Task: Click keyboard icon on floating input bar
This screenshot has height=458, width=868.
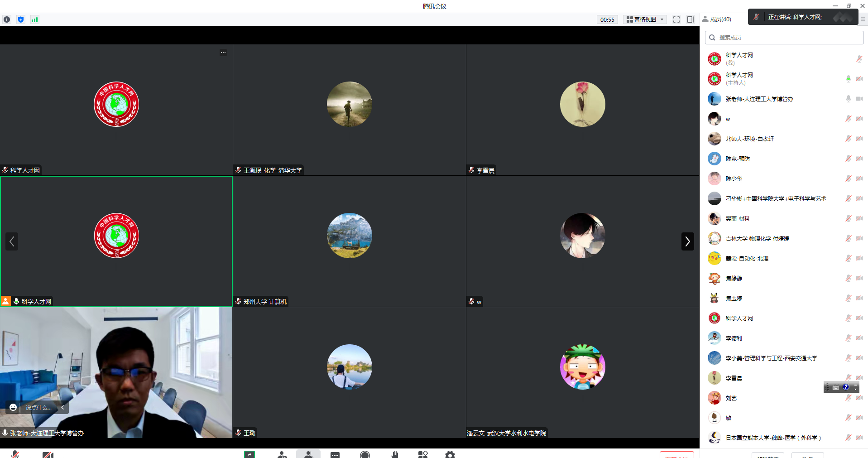Action: (836, 387)
